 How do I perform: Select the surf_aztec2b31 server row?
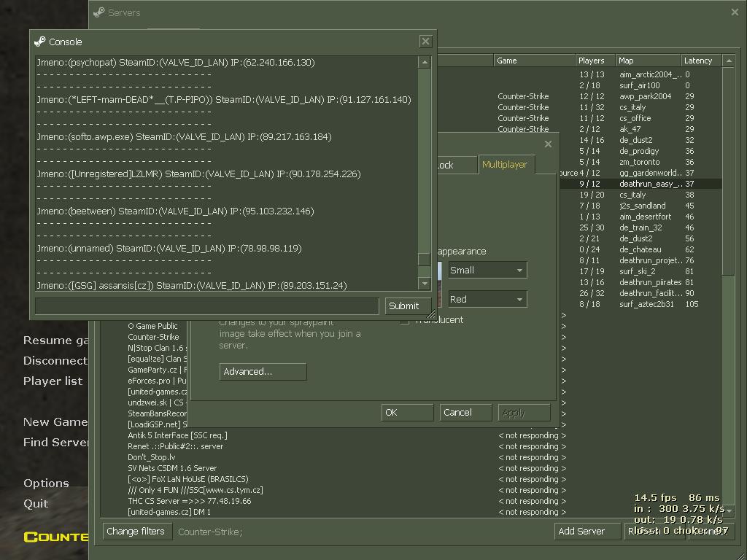tap(640, 304)
